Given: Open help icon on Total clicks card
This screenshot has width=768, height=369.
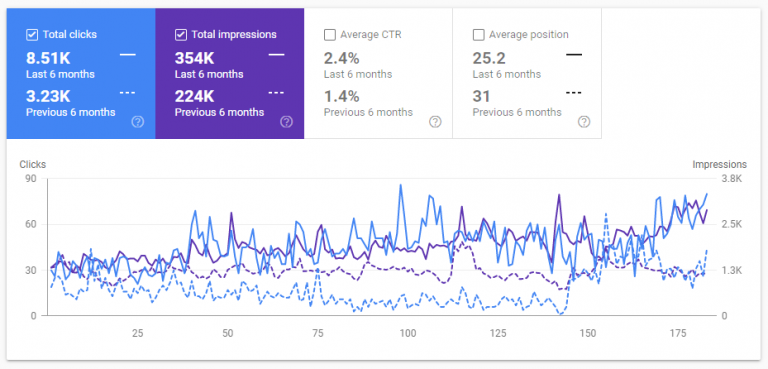Looking at the screenshot, I should click(x=138, y=122).
